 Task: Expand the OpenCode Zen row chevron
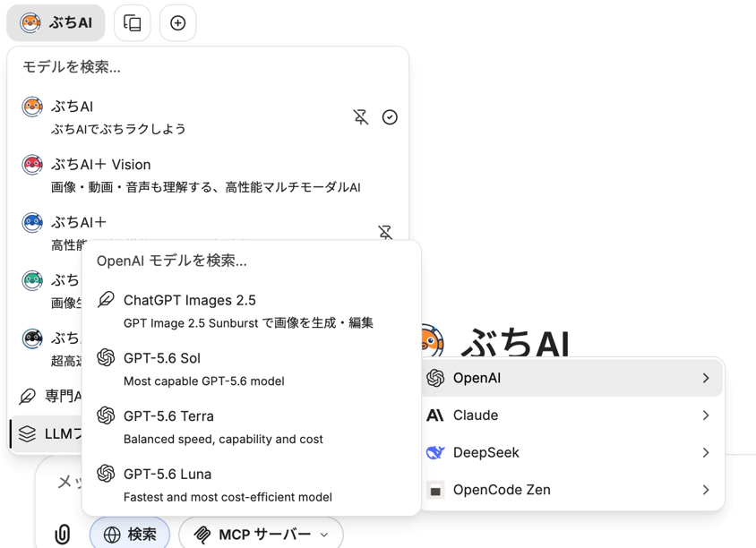pyautogui.click(x=706, y=490)
